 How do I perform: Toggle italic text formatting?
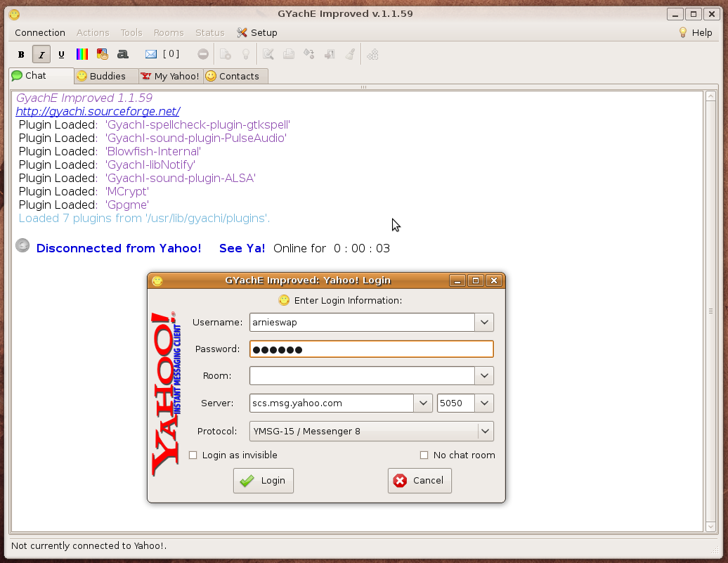pos(41,54)
